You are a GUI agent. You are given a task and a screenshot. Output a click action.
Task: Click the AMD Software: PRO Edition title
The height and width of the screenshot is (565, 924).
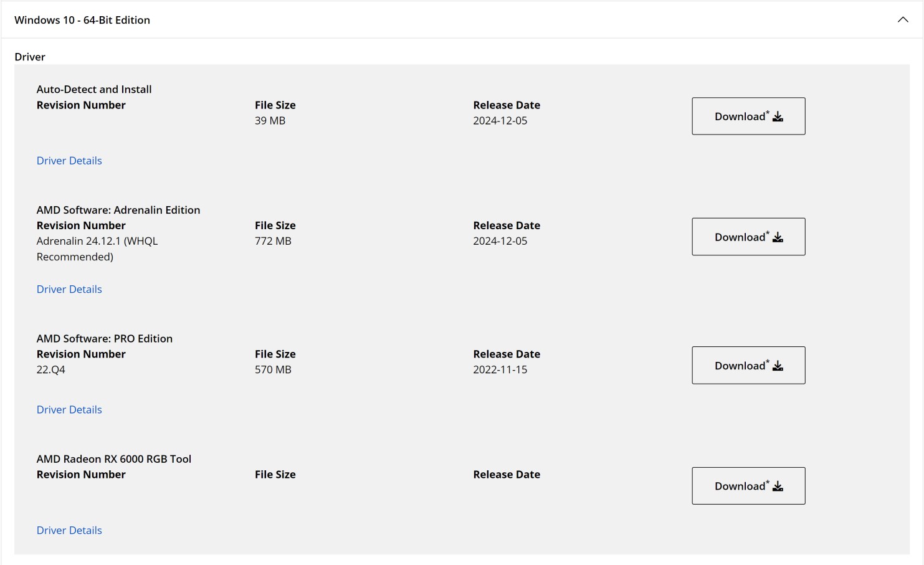point(105,338)
